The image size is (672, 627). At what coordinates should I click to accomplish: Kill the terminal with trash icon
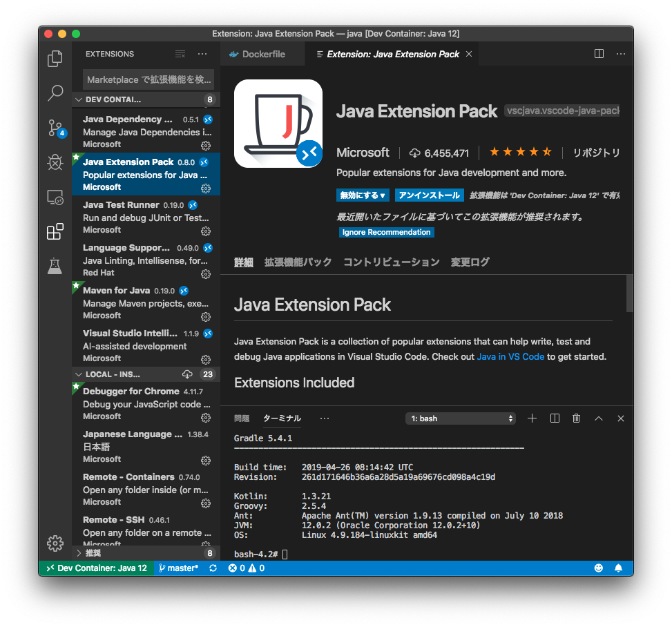click(577, 418)
